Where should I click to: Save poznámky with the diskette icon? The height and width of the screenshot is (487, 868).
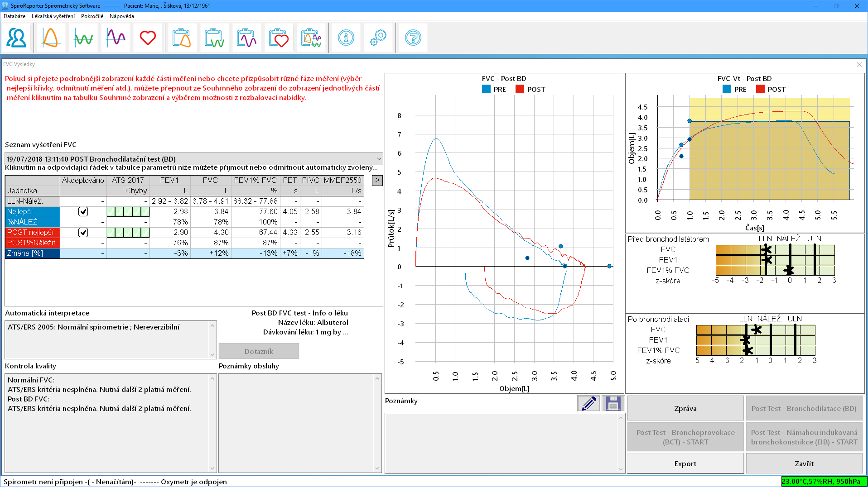click(x=612, y=403)
